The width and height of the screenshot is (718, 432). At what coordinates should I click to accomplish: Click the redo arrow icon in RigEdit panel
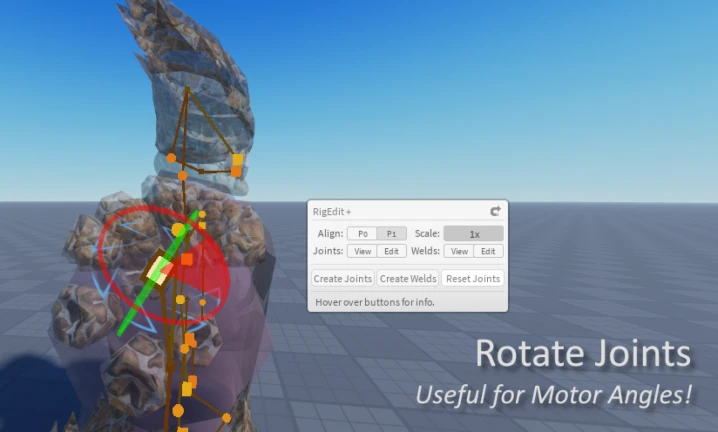coord(495,211)
